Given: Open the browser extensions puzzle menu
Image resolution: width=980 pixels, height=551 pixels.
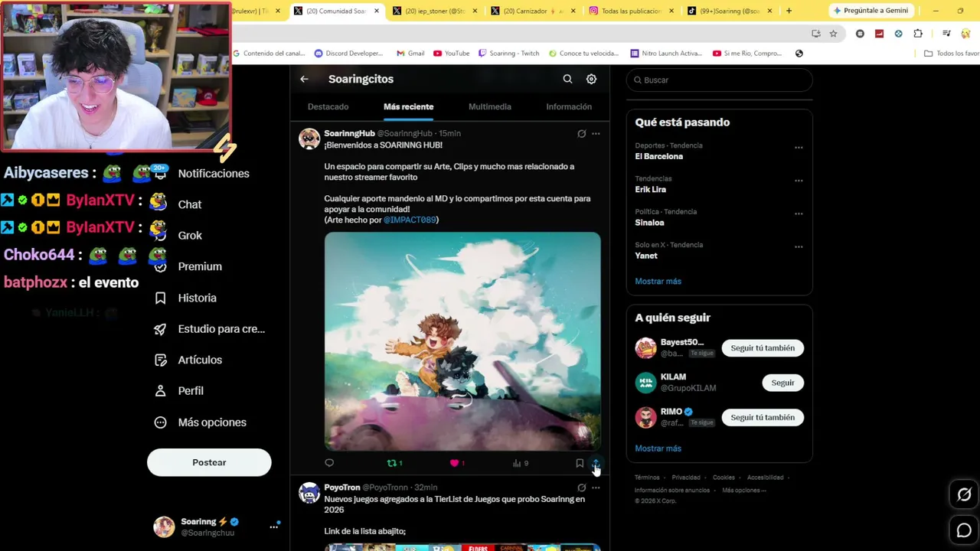Looking at the screenshot, I should [x=918, y=34].
